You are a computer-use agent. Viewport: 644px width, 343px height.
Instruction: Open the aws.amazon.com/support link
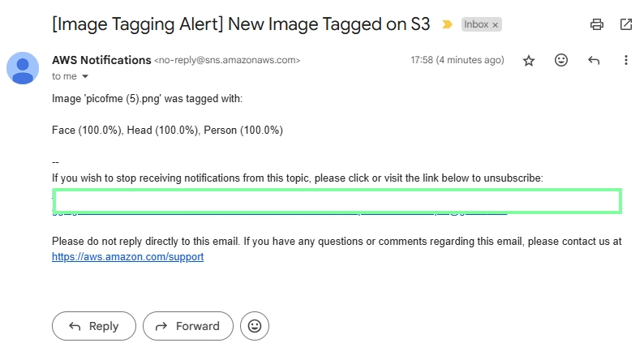(x=127, y=257)
